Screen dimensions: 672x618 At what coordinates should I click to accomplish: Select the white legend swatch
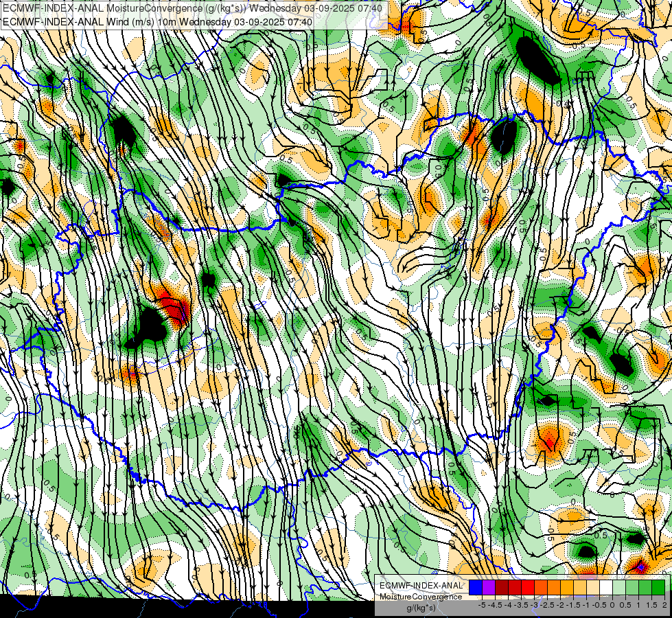pos(606,587)
